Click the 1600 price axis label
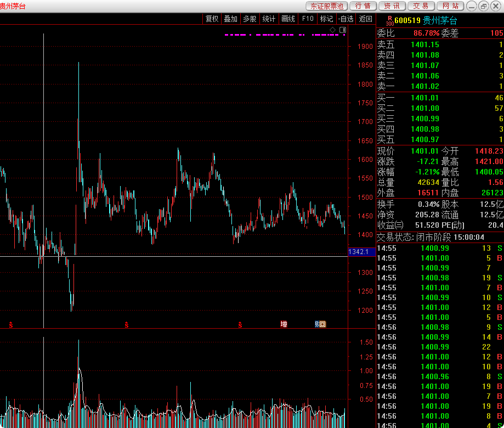504x428 pixels. tap(365, 160)
